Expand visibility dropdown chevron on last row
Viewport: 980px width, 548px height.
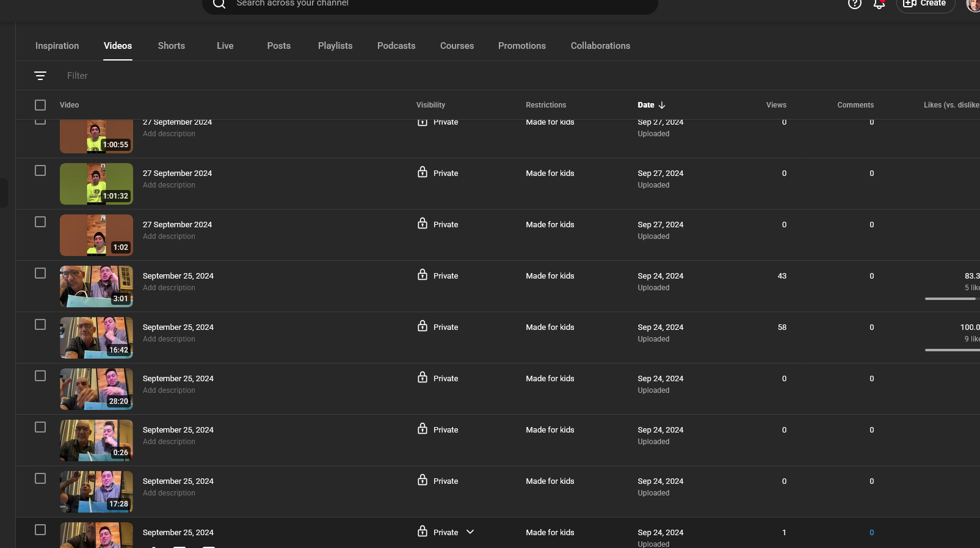[470, 532]
